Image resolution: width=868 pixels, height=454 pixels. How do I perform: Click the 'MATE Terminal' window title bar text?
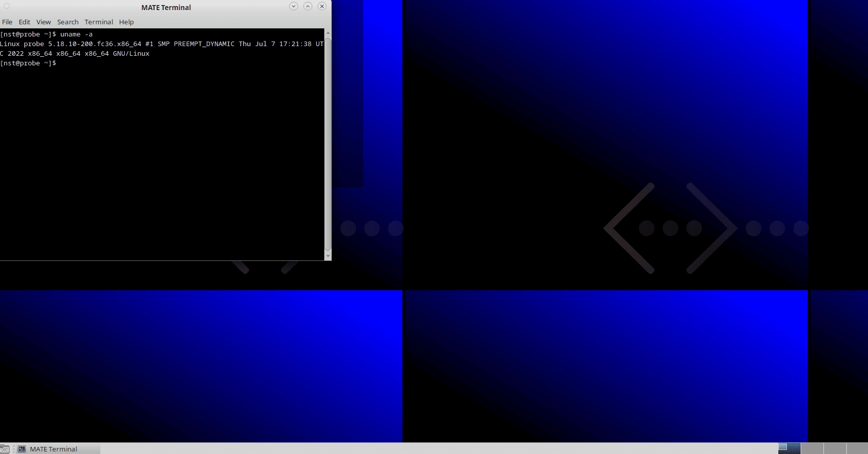pyautogui.click(x=166, y=8)
